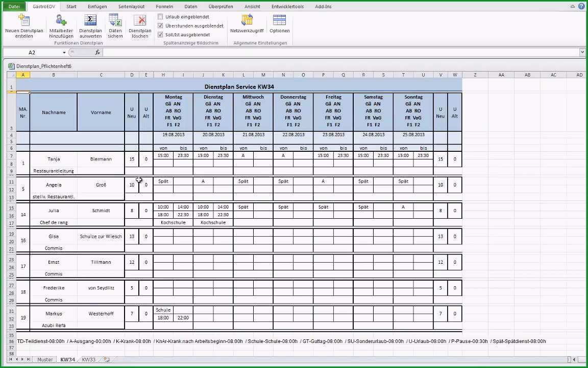Click cell with name Tanja

54,159
